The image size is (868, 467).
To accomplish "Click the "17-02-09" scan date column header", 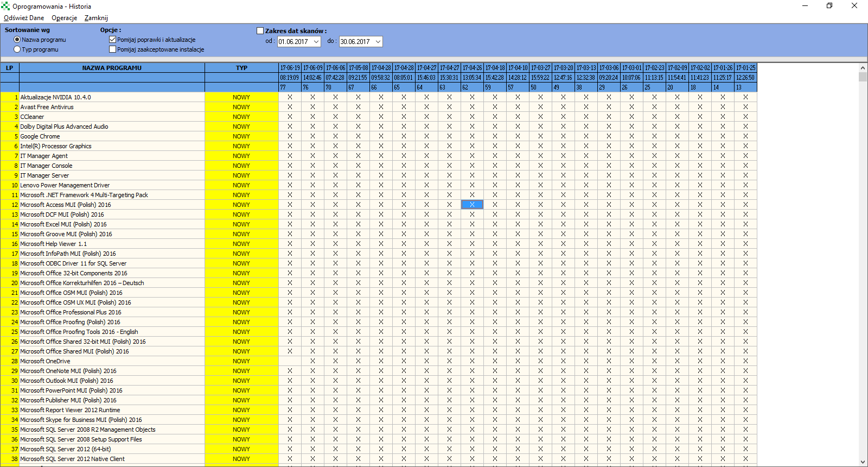I will [677, 68].
